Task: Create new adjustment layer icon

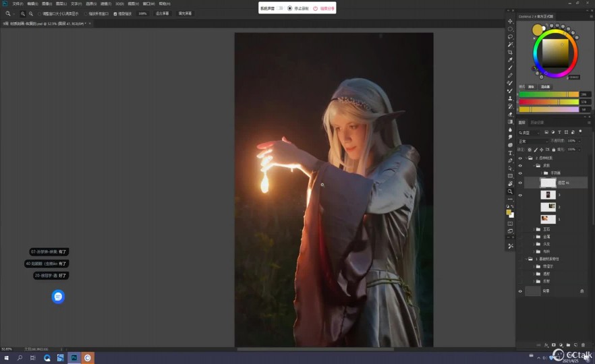Action: (x=561, y=345)
